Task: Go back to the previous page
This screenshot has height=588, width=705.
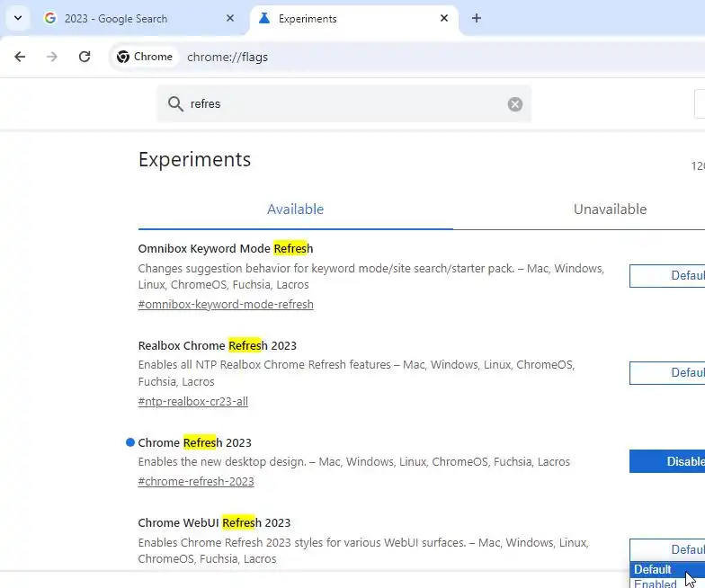Action: (20, 57)
